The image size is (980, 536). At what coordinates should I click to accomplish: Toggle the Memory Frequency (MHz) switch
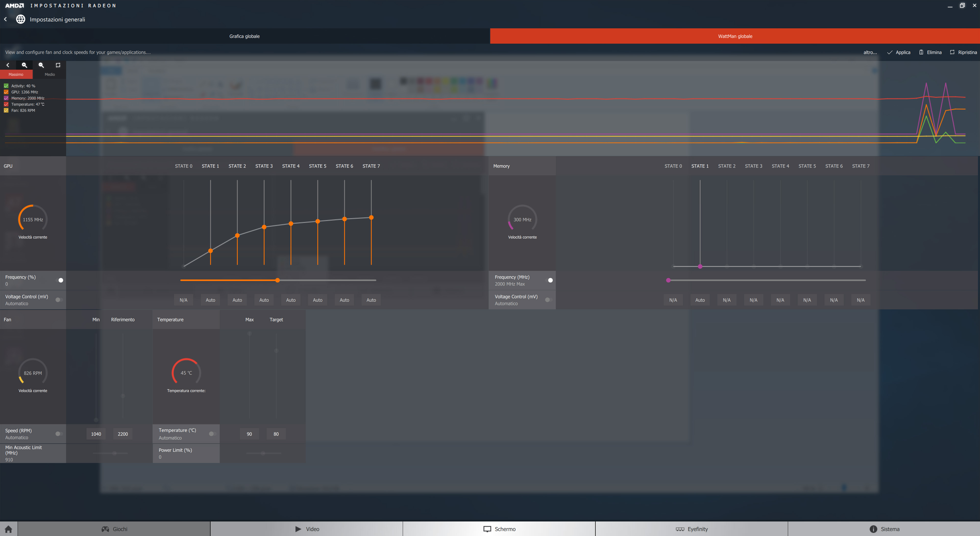click(549, 280)
